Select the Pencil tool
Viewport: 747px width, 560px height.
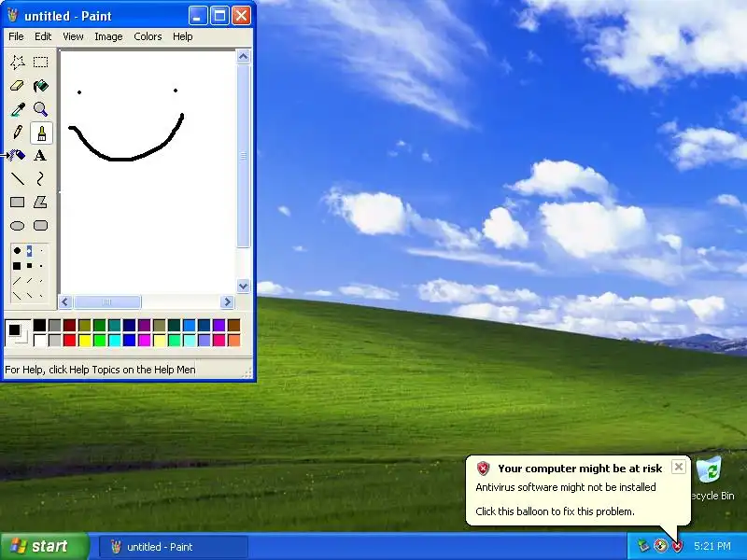(x=18, y=133)
